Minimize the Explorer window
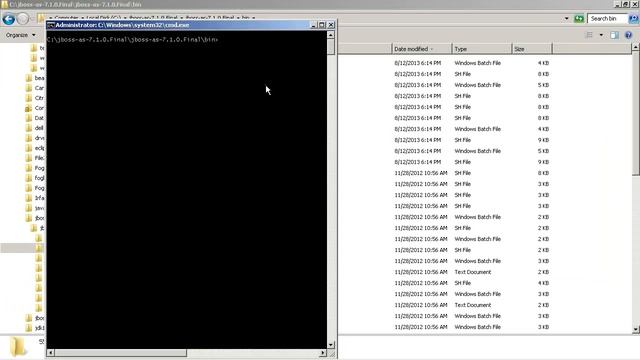 click(x=618, y=4)
